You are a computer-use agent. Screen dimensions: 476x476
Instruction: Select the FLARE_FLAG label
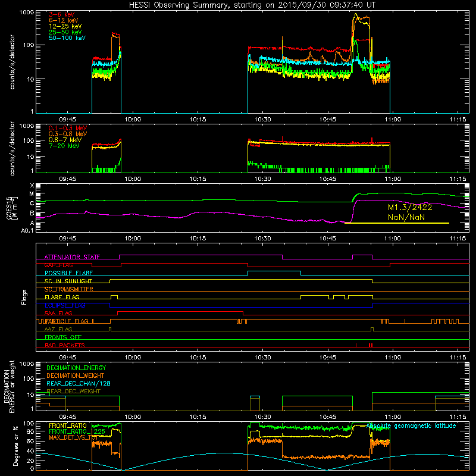tap(62, 297)
